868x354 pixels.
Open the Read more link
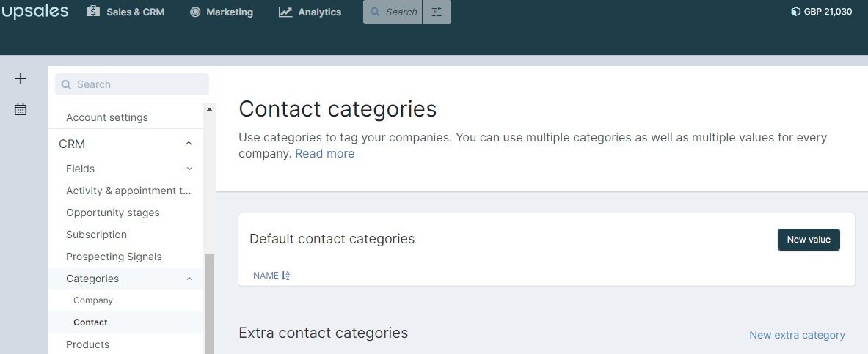(x=325, y=154)
